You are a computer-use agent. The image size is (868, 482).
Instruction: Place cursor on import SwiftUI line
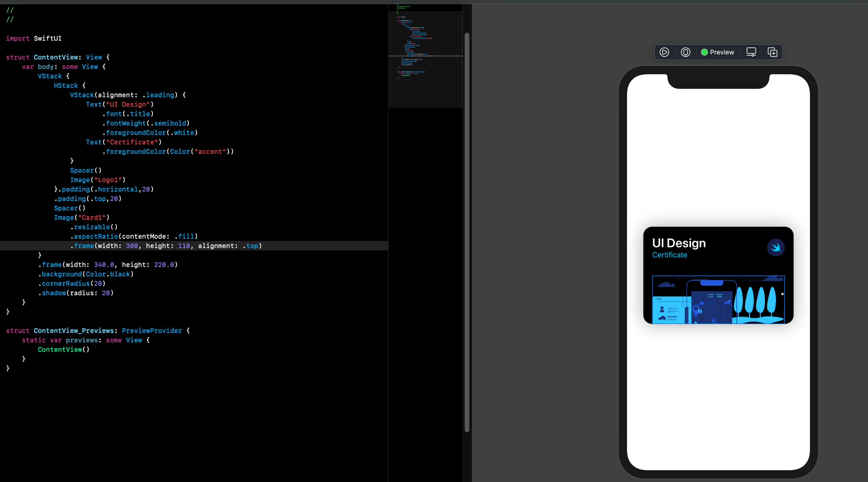pyautogui.click(x=34, y=38)
